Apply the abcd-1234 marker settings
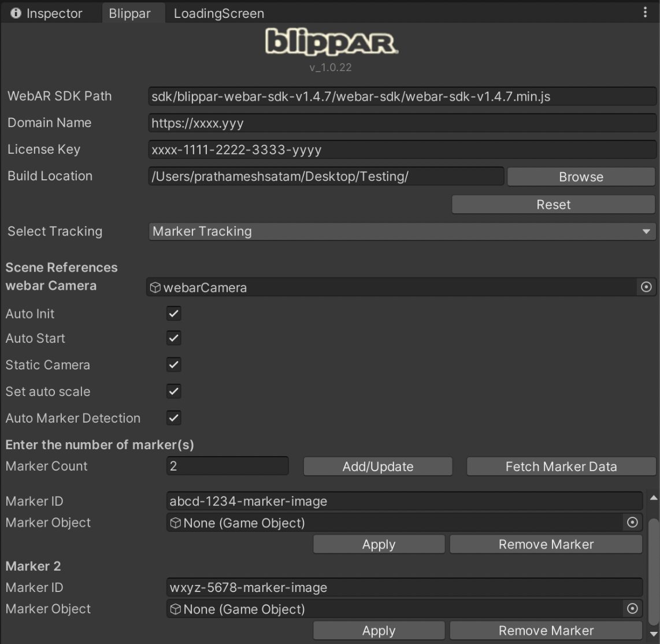Screen dimensions: 660x644 [x=379, y=544]
